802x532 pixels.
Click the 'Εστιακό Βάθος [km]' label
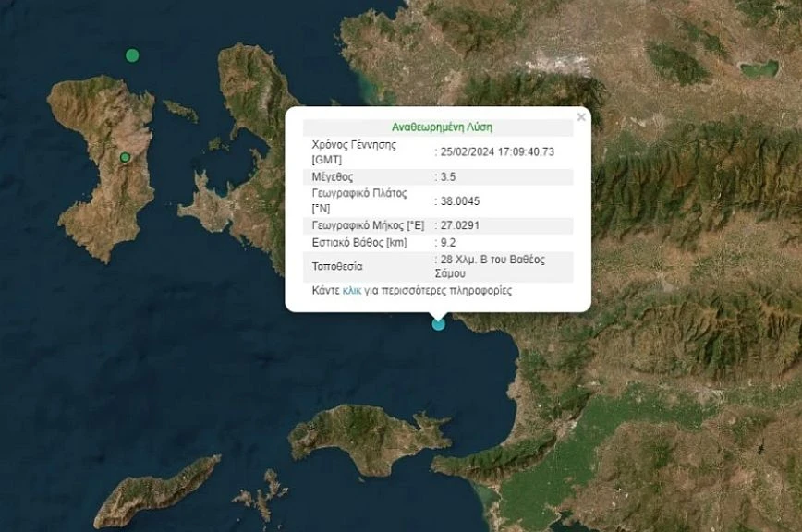(359, 242)
